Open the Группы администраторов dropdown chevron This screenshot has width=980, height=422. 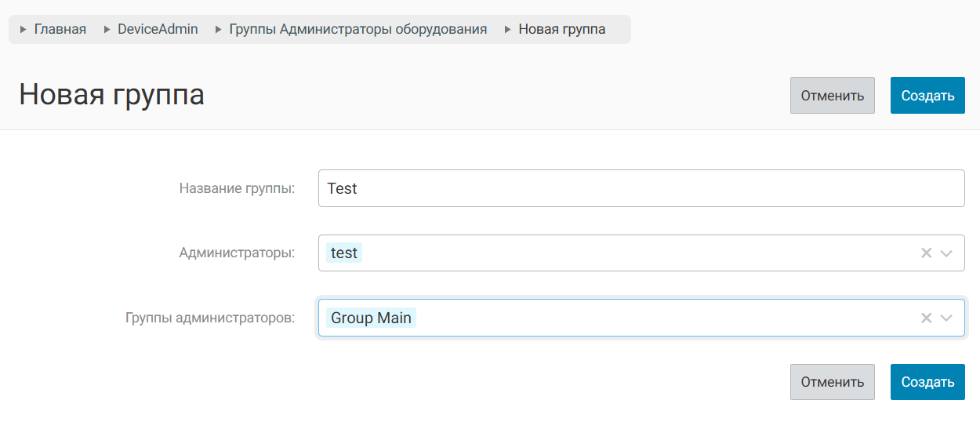click(946, 318)
